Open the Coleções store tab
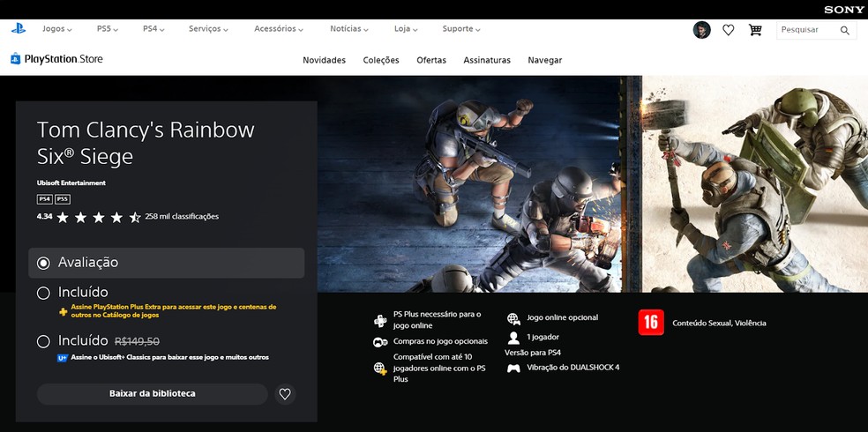Viewport: 868px width, 432px height. (381, 60)
